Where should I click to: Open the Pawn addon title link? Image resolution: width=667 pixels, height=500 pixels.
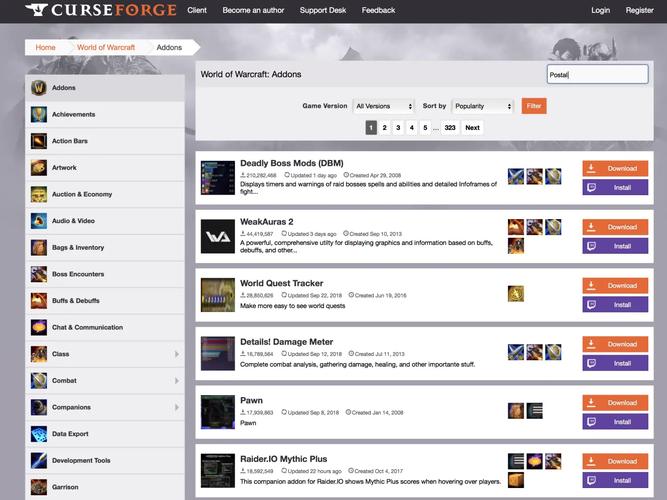click(x=251, y=400)
